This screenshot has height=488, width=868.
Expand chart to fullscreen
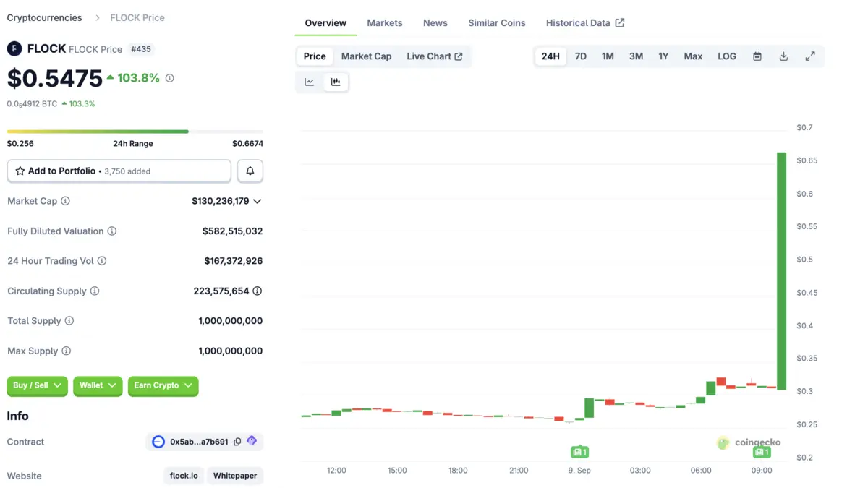pos(810,56)
